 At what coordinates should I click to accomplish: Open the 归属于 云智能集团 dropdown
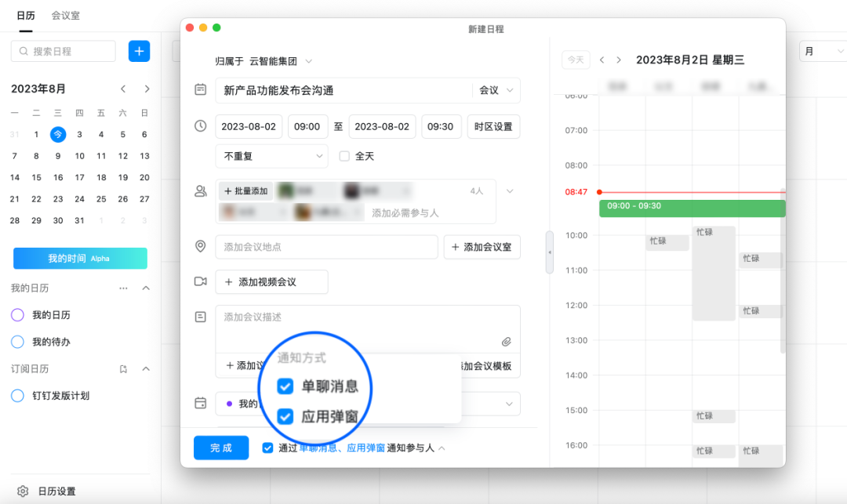[x=264, y=61]
